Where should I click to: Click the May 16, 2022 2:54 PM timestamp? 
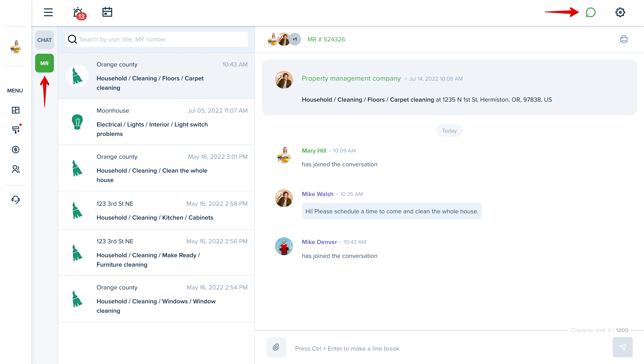(x=217, y=287)
